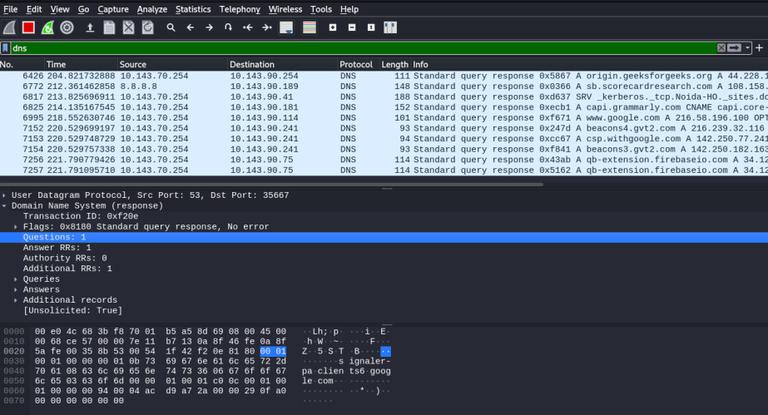Open the Analyze menu

[152, 9]
